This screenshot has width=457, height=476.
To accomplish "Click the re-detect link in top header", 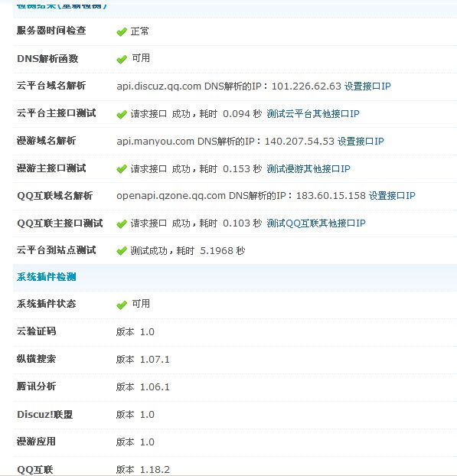I will [x=82, y=5].
